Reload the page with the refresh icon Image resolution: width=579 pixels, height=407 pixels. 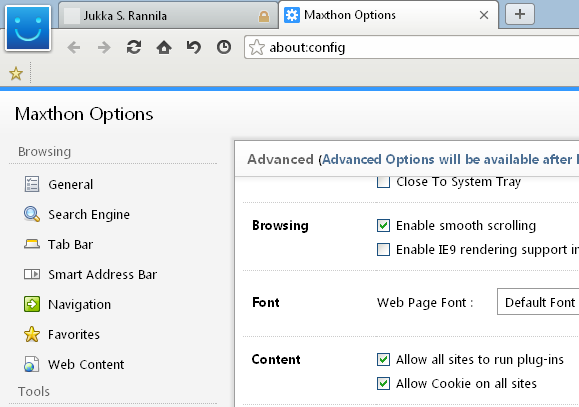coord(134,47)
